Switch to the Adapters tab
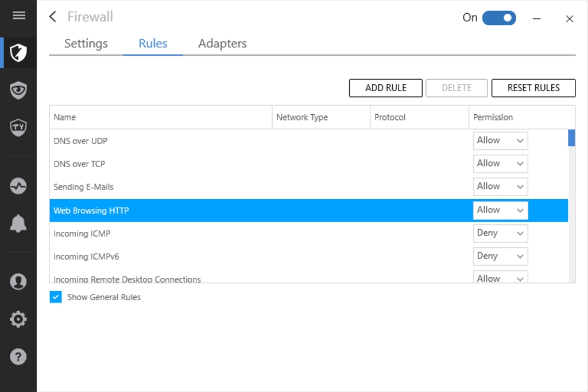Viewport: 588px width, 392px height. click(x=222, y=44)
